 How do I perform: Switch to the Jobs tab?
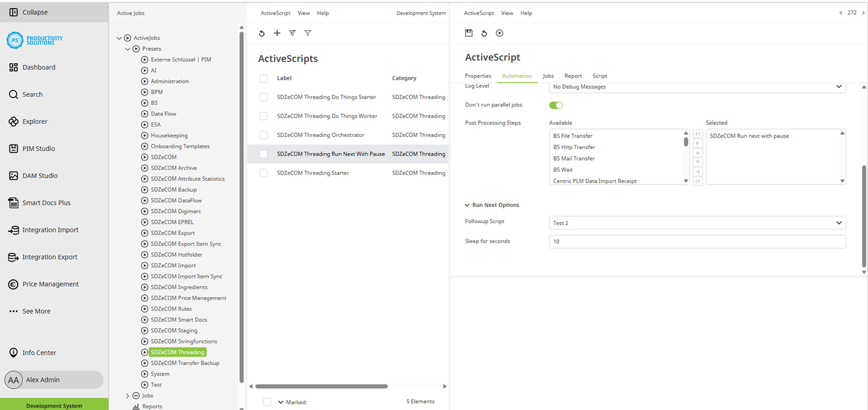[548, 76]
